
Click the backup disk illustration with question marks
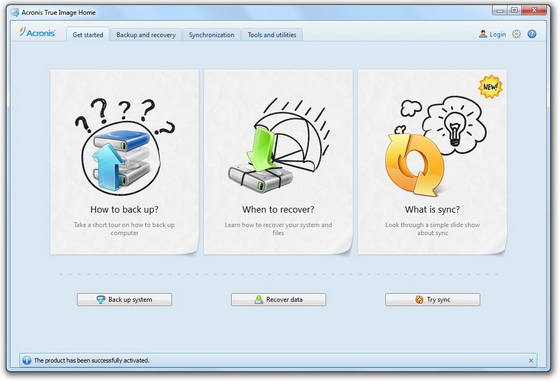point(124,146)
